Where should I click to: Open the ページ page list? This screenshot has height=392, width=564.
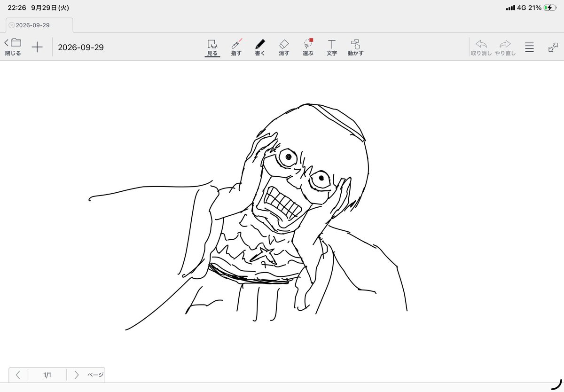click(95, 375)
